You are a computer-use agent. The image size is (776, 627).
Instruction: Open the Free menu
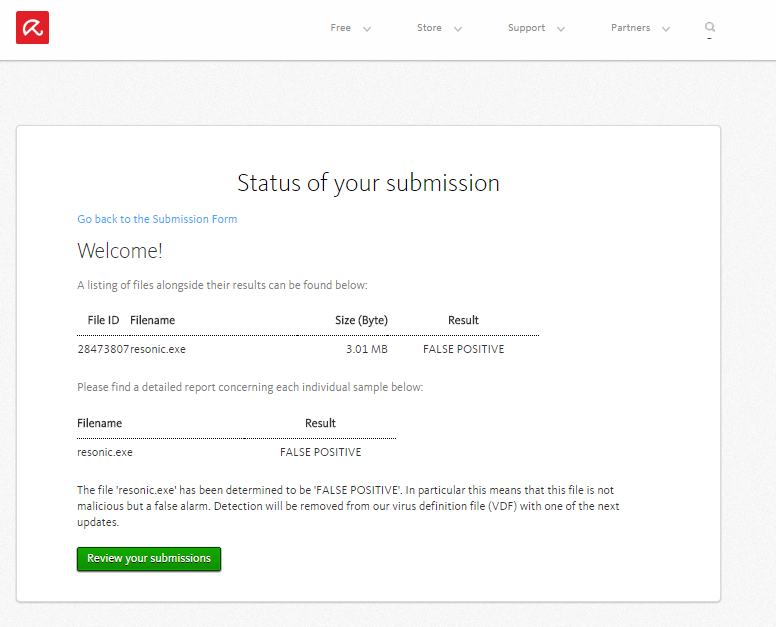coord(341,28)
